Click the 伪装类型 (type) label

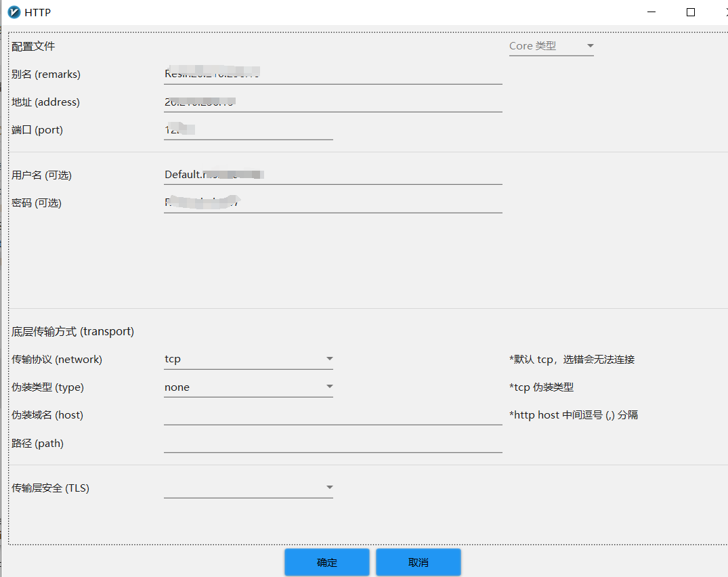(x=48, y=387)
